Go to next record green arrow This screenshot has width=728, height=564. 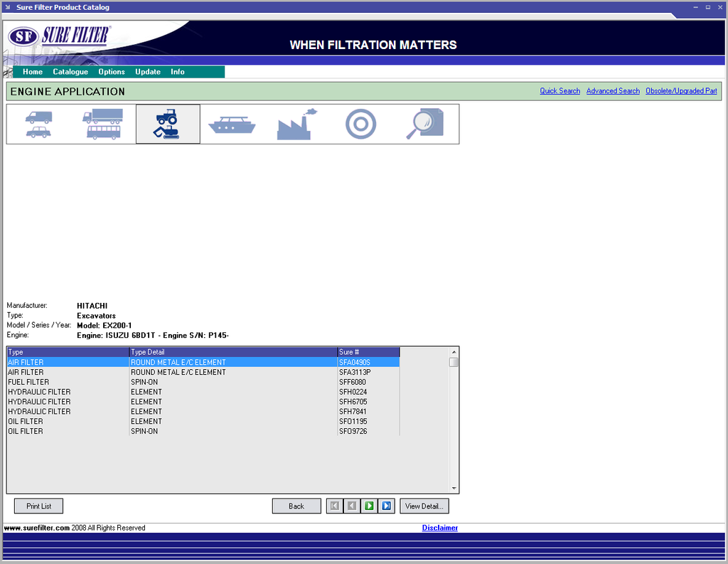[x=369, y=506]
